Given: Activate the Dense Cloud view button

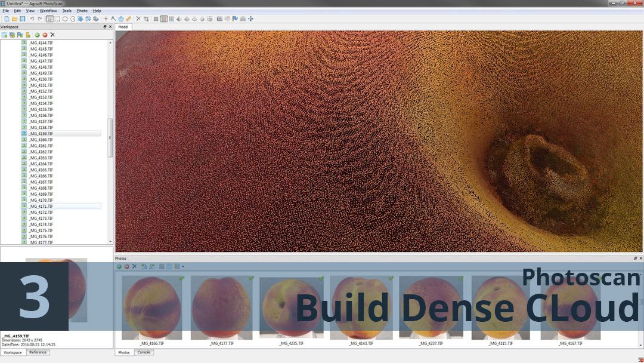Looking at the screenshot, I should pyautogui.click(x=164, y=19).
